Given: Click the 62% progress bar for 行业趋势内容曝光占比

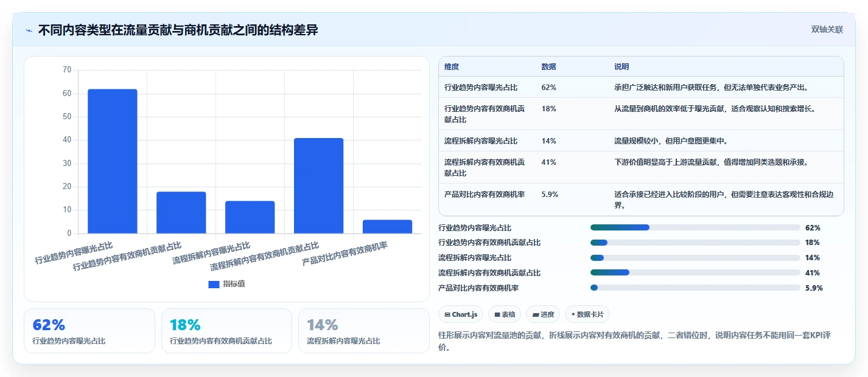Looking at the screenshot, I should (695, 227).
